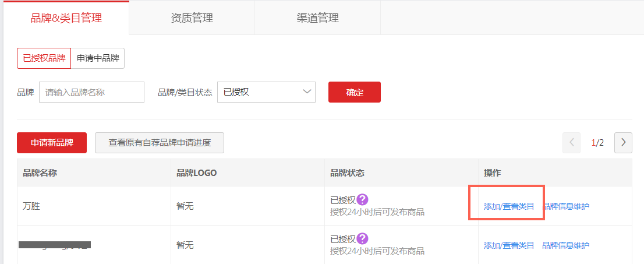Click the red 确定 button
The image size is (644, 264).
pyautogui.click(x=355, y=92)
